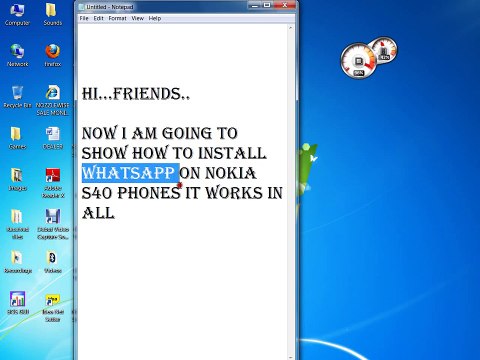Screen dimensions: 480x360
Task: Click the word NOKIA in Notepad
Action: [x=231, y=173]
